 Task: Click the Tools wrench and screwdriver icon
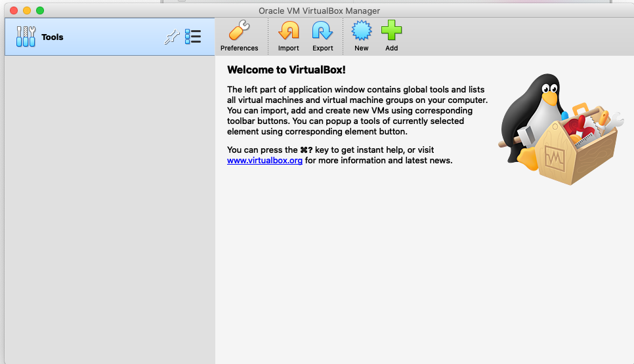(26, 37)
